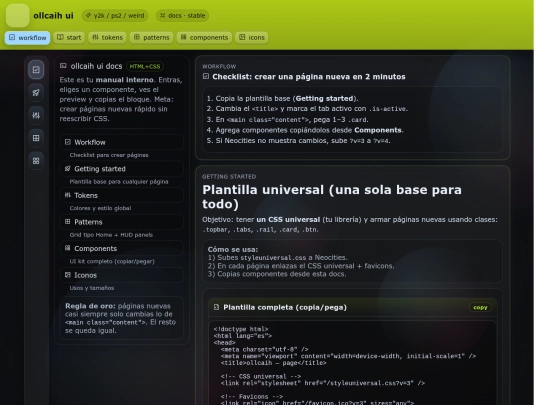Click the '<!doctype html>' code line

241,329
